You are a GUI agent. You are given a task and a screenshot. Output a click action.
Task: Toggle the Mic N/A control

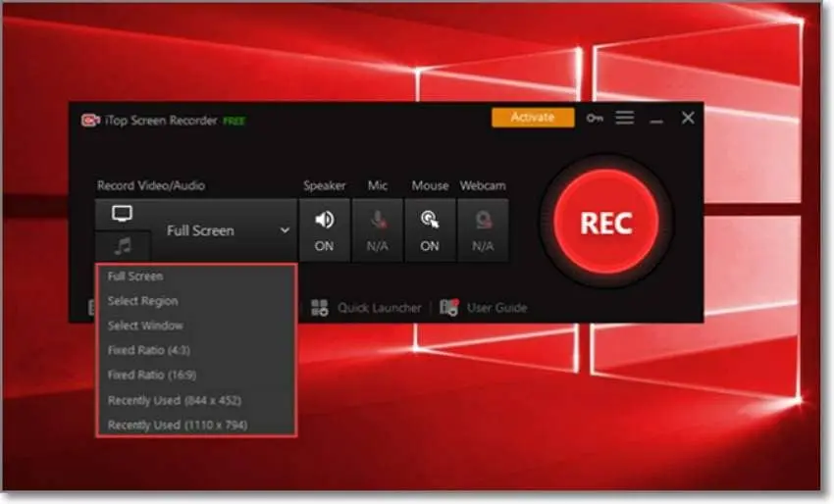(377, 230)
